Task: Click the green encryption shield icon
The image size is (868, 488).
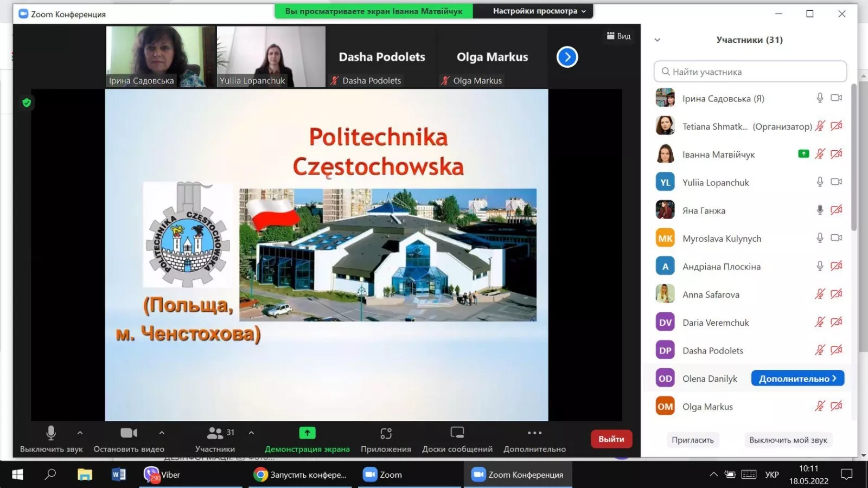Action: (27, 102)
